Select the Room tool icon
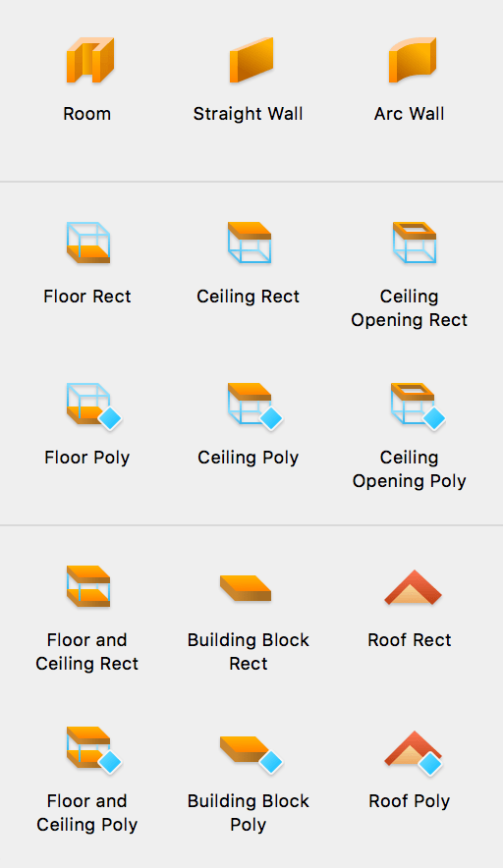The image size is (503, 868). [x=89, y=60]
